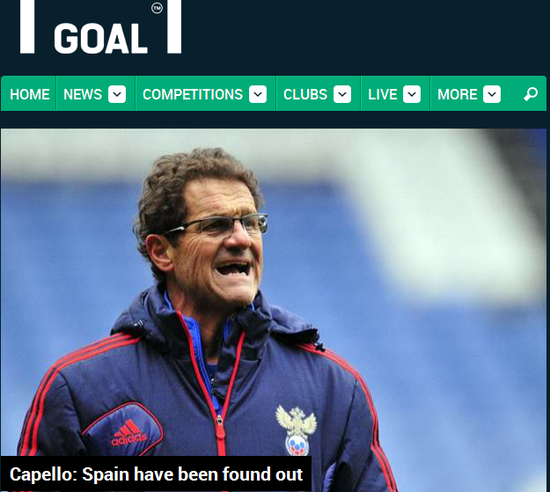Image resolution: width=550 pixels, height=492 pixels.
Task: Select the CLUBS menu label
Action: pos(305,94)
